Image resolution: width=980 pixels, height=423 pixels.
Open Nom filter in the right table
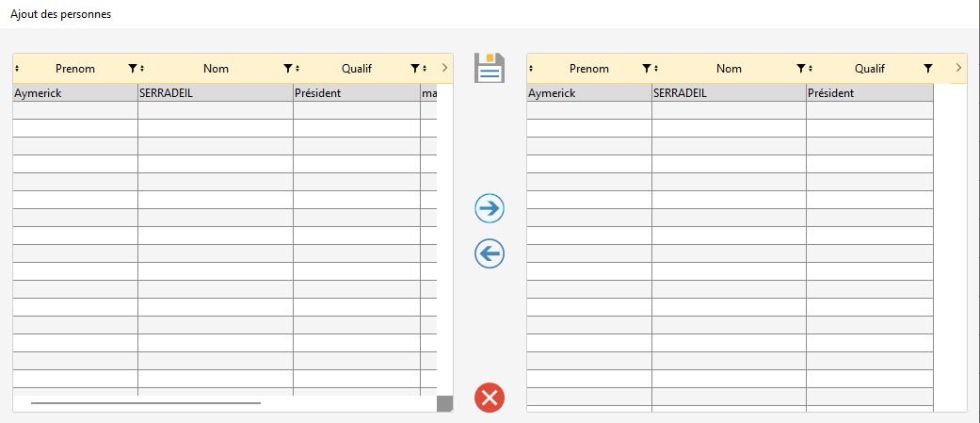click(800, 69)
